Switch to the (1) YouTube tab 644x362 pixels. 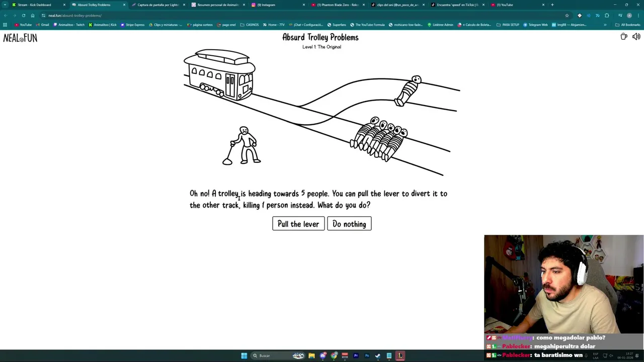tap(517, 5)
